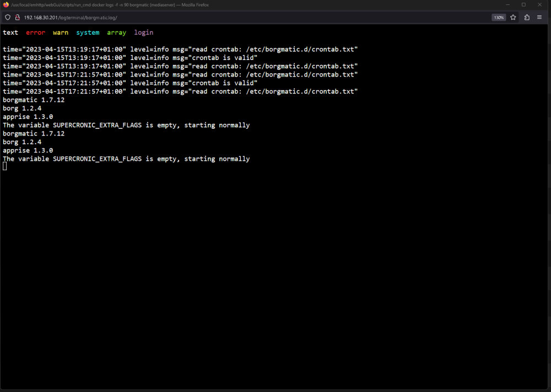The width and height of the screenshot is (551, 392).
Task: Select the error highlight filter
Action: point(35,32)
